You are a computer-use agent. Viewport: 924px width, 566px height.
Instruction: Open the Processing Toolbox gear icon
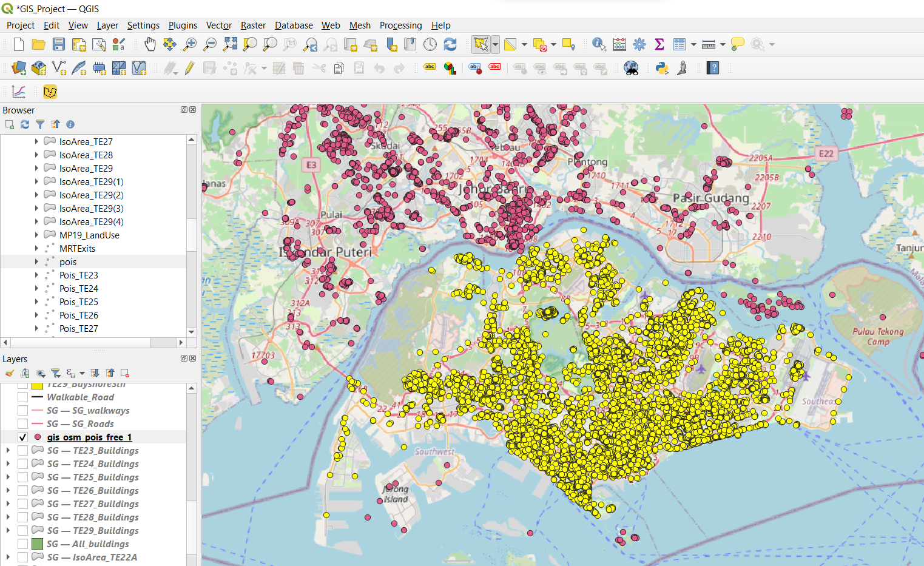click(x=639, y=44)
